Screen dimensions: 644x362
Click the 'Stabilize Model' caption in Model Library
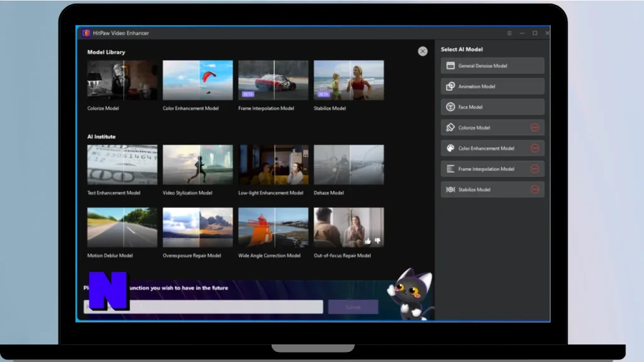coord(330,108)
